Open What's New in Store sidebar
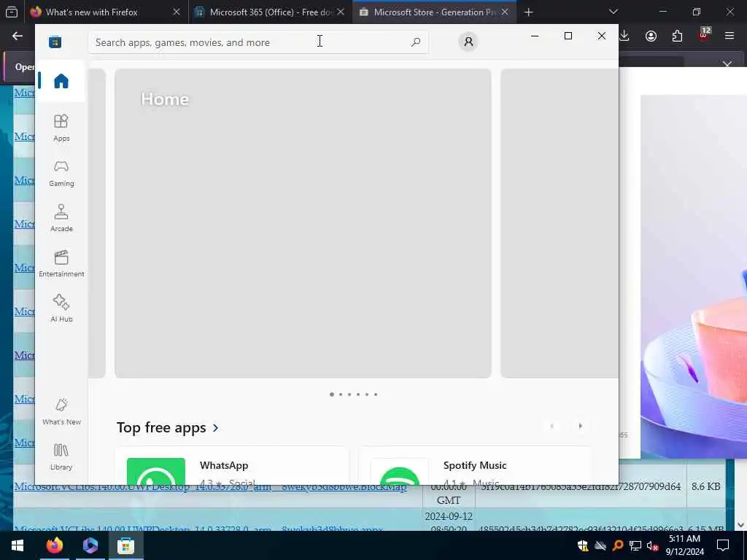747x560 pixels. pyautogui.click(x=61, y=411)
